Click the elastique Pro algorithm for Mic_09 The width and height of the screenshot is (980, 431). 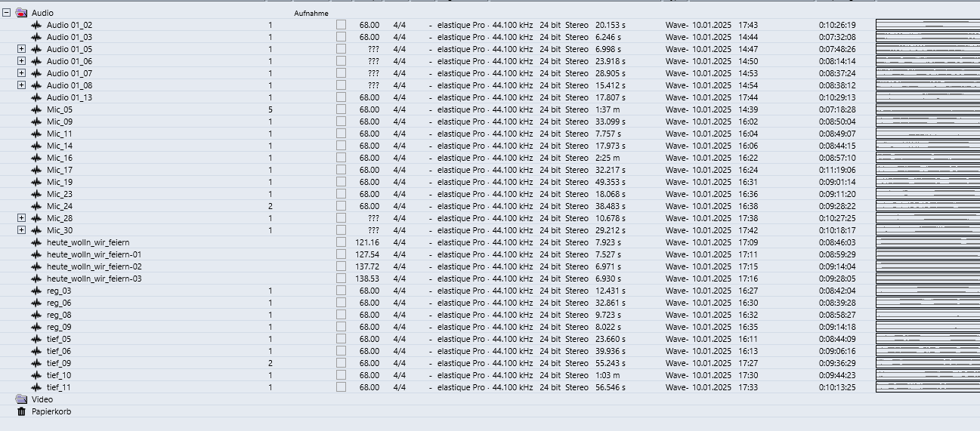(x=462, y=122)
